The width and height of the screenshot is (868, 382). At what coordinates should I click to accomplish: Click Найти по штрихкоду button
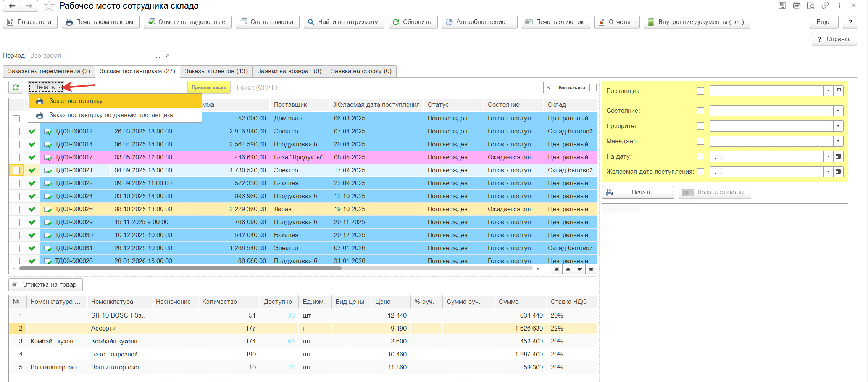click(x=344, y=22)
